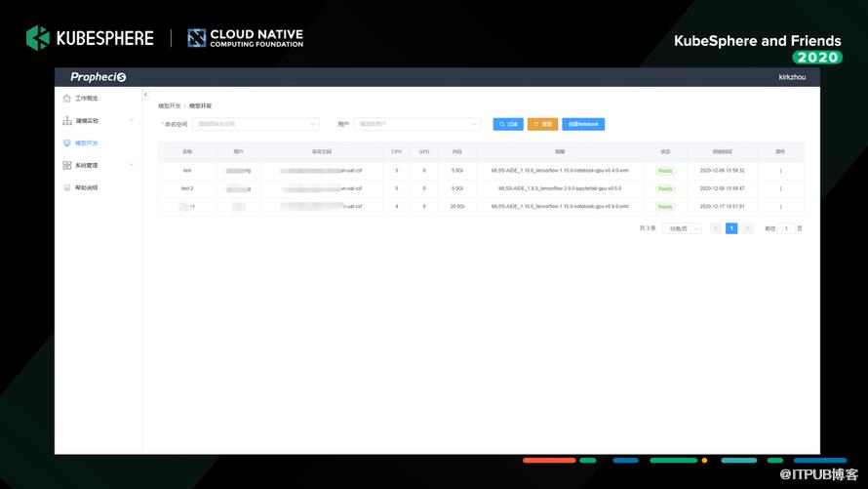Click the orange reset button
Viewport: 868px width, 489px height.
click(542, 124)
